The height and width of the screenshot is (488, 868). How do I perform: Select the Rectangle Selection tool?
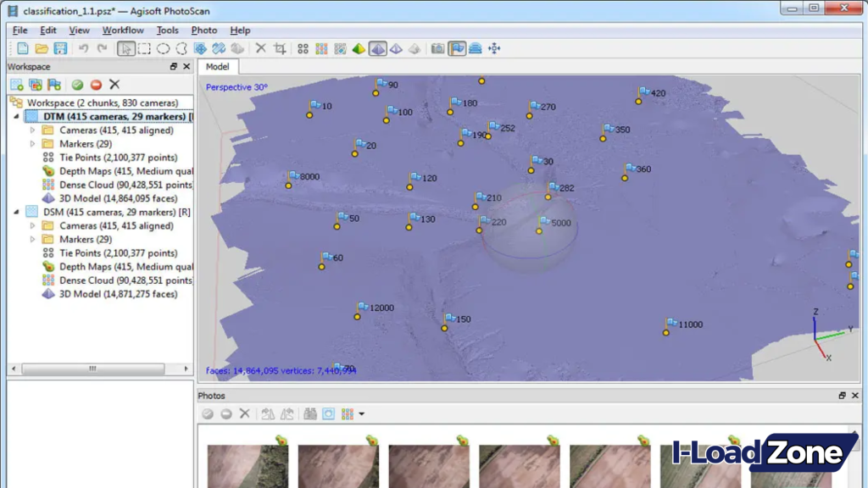(144, 48)
